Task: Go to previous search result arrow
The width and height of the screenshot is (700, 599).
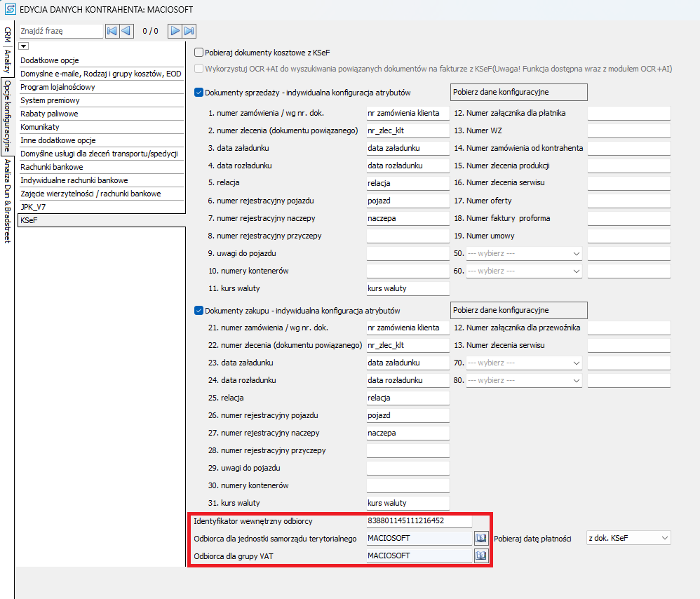Action: point(126,31)
